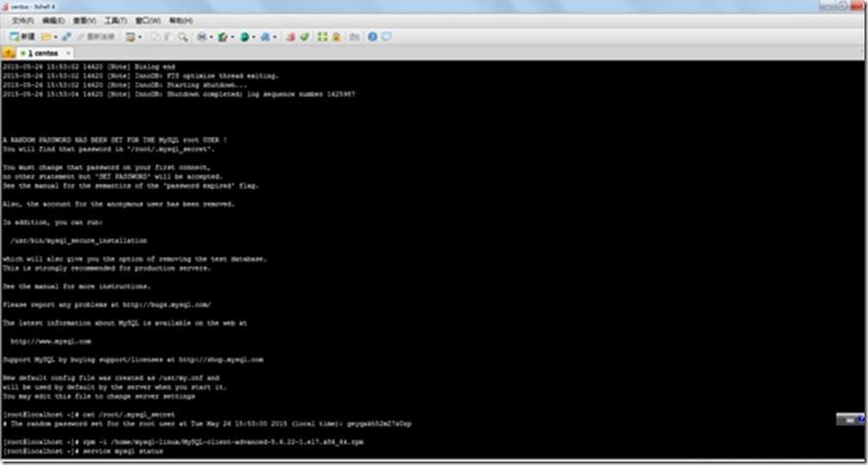The height and width of the screenshot is (465, 868).
Task: Click the Color Scheme toolbar icon
Action: pos(223,36)
